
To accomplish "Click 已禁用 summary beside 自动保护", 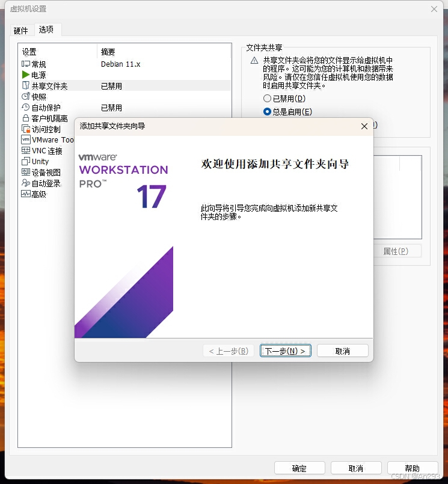I will coord(111,108).
